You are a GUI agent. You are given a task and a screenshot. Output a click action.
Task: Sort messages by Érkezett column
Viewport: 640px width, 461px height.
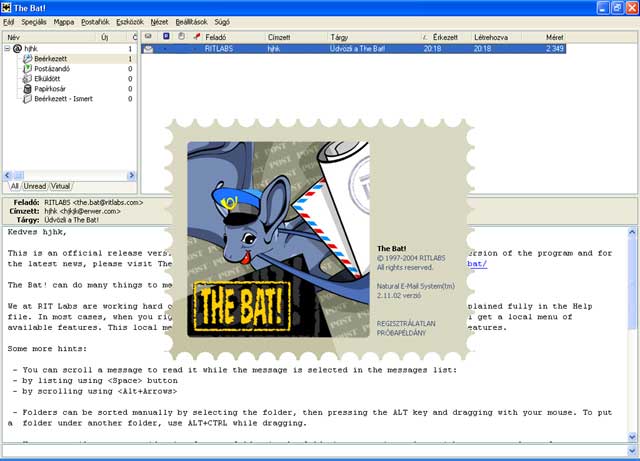445,37
